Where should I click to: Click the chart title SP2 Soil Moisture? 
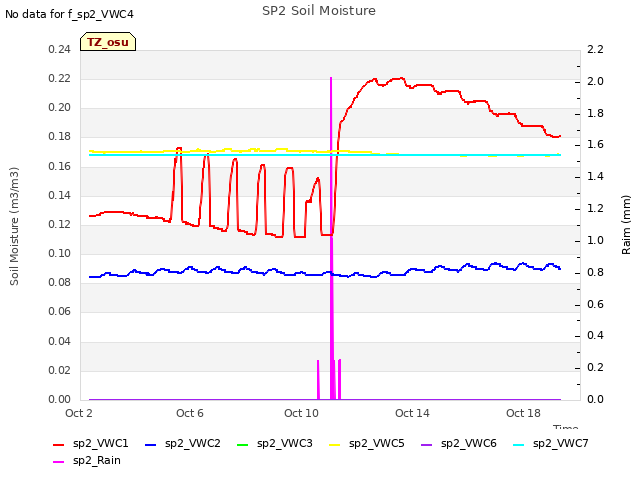[319, 11]
